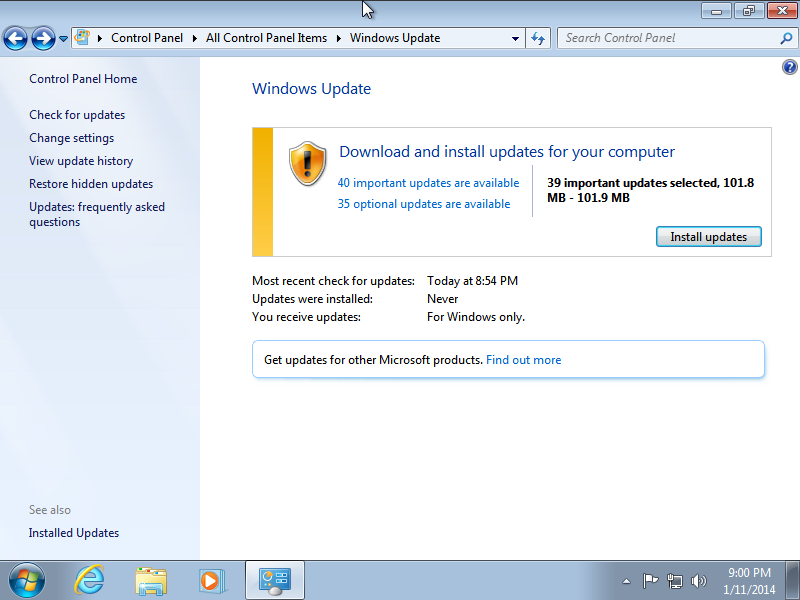The image size is (800, 600).
Task: Open the address bar history dropdown
Action: click(515, 38)
